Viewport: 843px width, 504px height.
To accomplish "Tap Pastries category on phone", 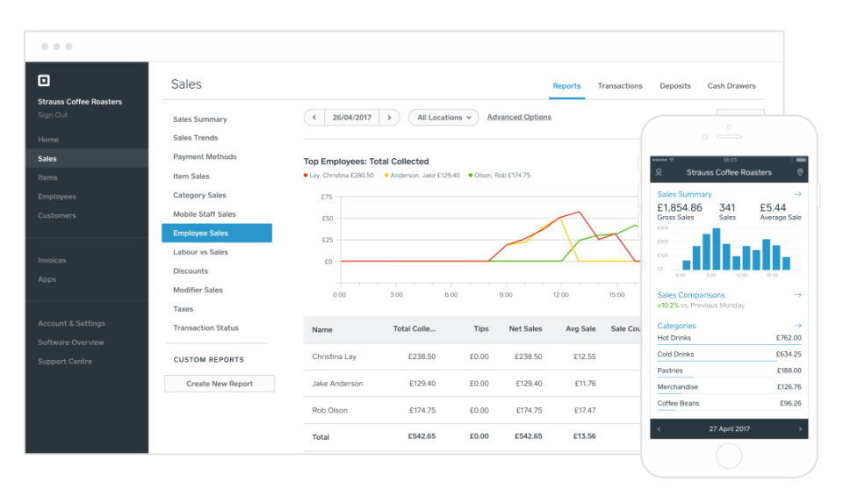I will tap(729, 371).
